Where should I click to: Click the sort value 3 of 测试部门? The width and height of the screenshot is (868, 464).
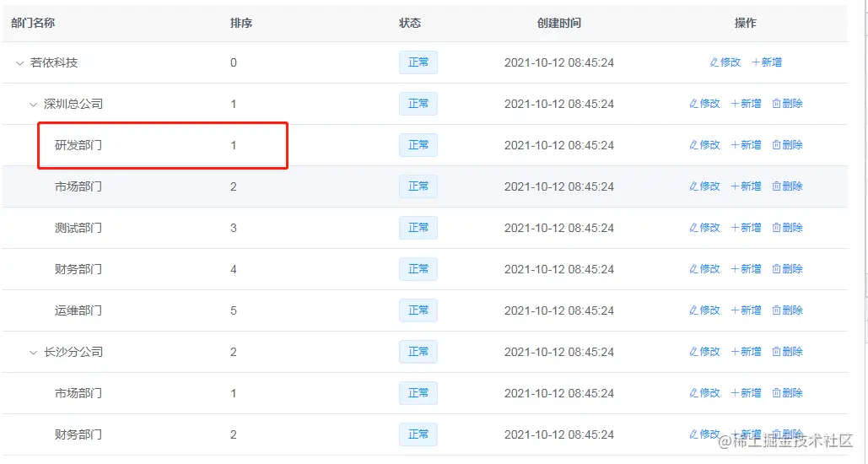coord(234,228)
